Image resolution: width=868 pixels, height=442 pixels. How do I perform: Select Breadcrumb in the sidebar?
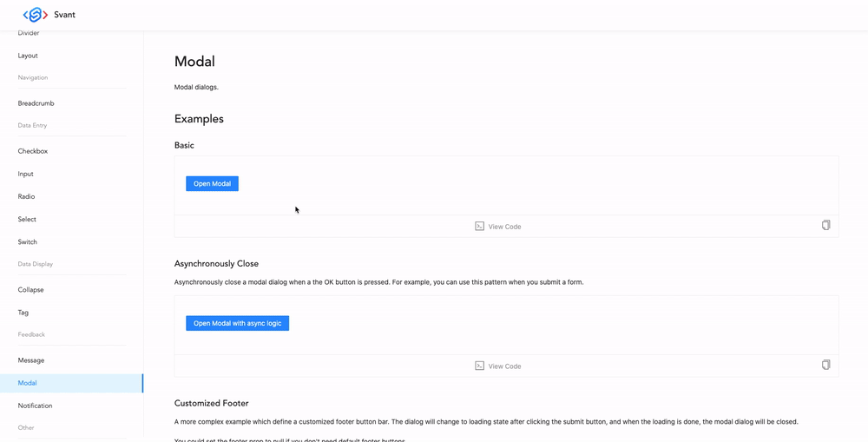(36, 103)
